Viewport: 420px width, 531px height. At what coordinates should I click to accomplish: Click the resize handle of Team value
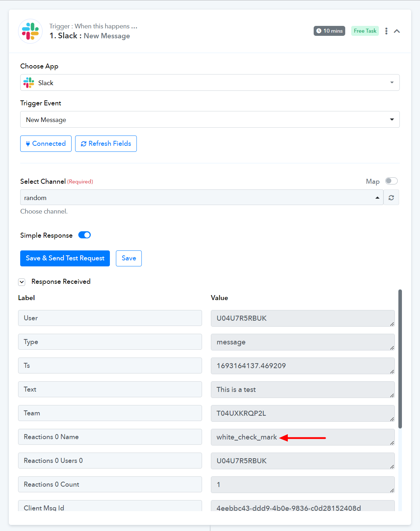(x=392, y=419)
